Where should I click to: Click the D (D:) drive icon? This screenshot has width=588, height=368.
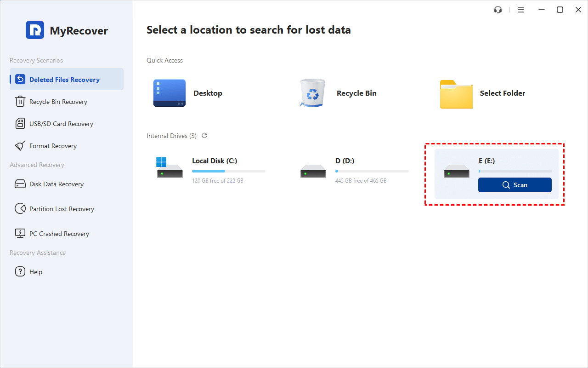[x=313, y=172]
